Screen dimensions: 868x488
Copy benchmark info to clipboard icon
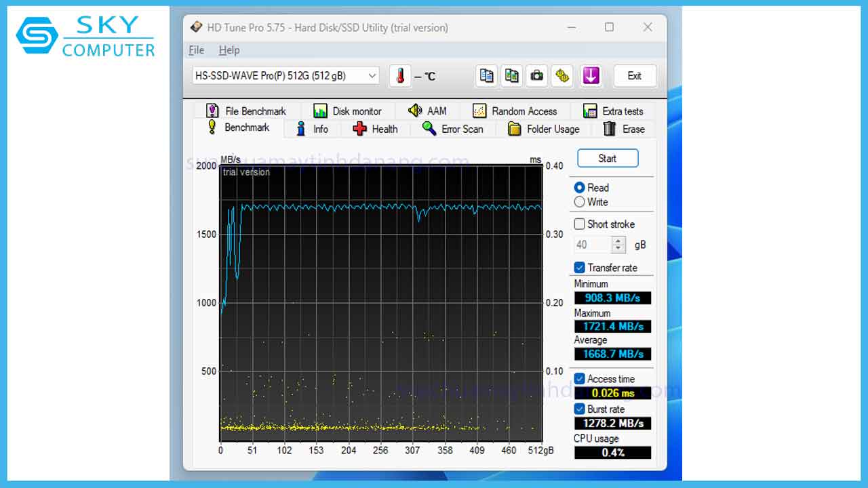486,76
